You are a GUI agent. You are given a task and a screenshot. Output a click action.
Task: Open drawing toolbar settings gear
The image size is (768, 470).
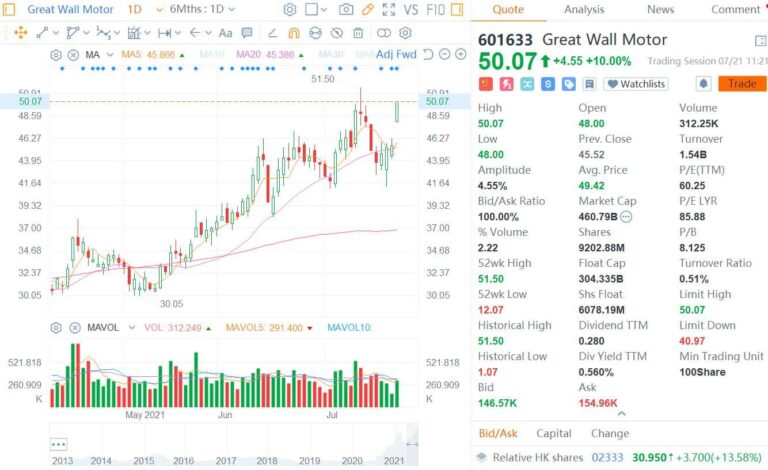tap(405, 33)
